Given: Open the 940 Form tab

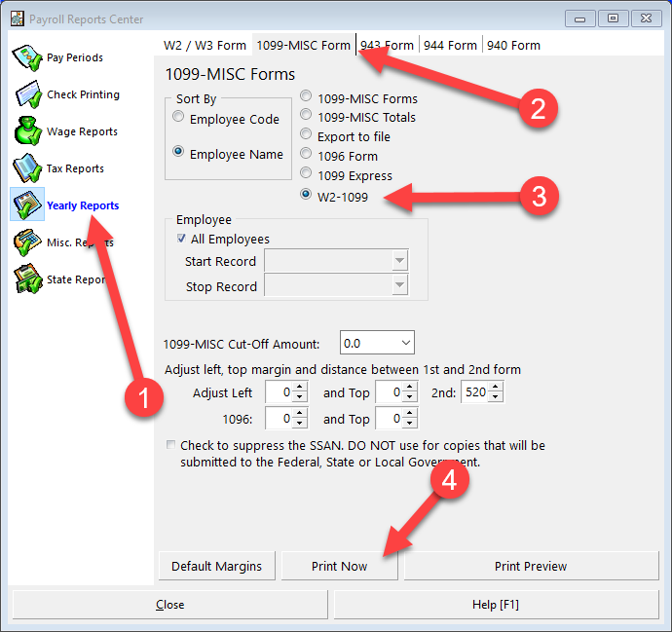Looking at the screenshot, I should tap(513, 45).
